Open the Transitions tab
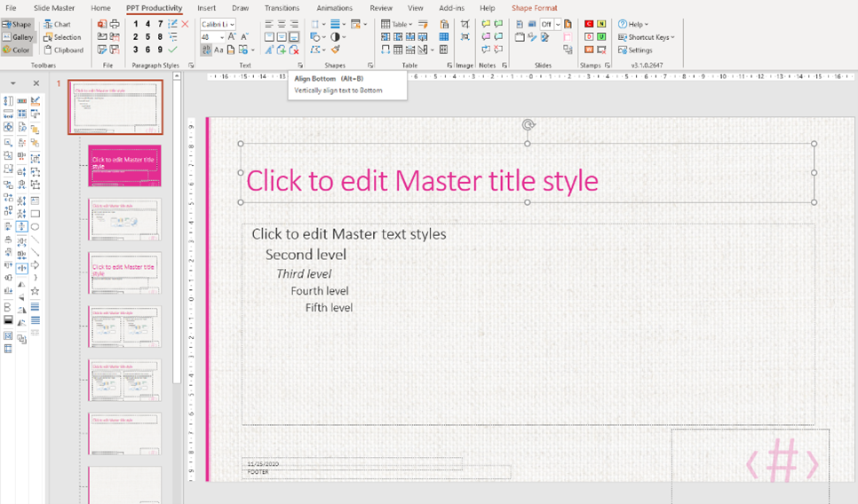This screenshot has width=858, height=504. tap(282, 8)
